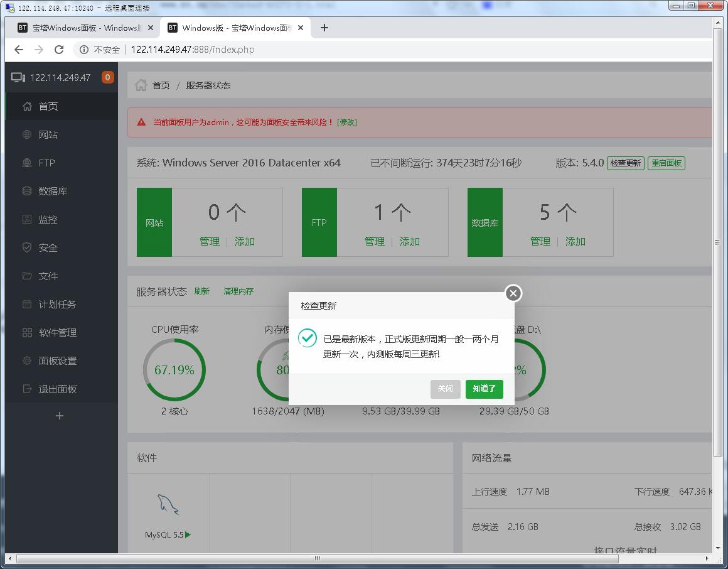
Task: Open the 面板设置 menu item
Action: (x=62, y=360)
